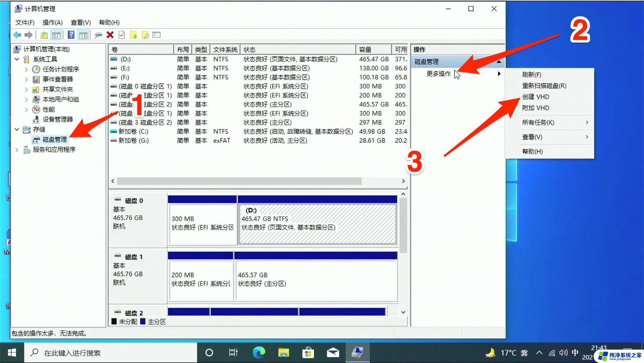Open File Explorer from taskbar
This screenshot has height=363, width=644.
tap(283, 353)
